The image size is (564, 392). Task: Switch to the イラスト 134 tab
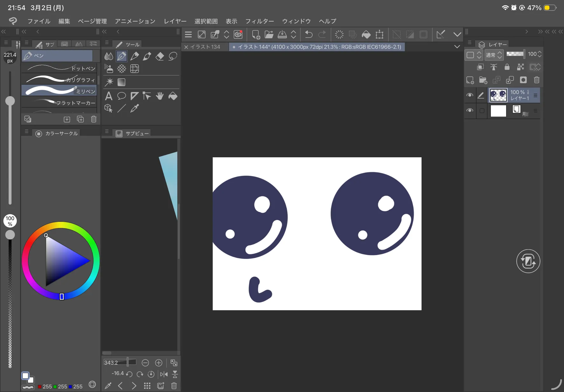click(x=205, y=47)
